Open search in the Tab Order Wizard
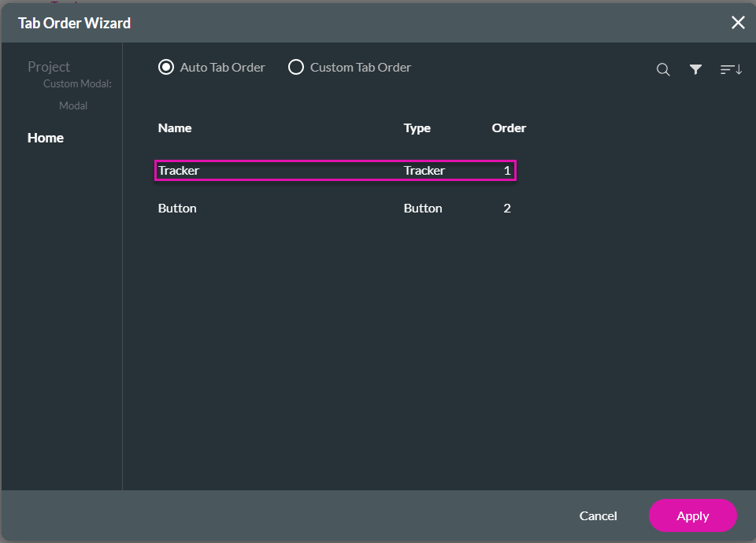The width and height of the screenshot is (756, 543). point(663,70)
